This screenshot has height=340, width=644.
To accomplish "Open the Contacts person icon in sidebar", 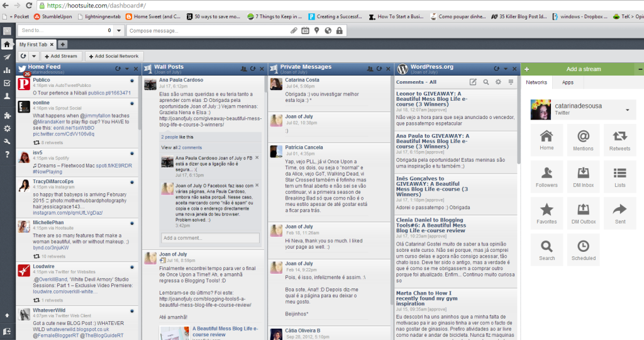I will 7,96.
